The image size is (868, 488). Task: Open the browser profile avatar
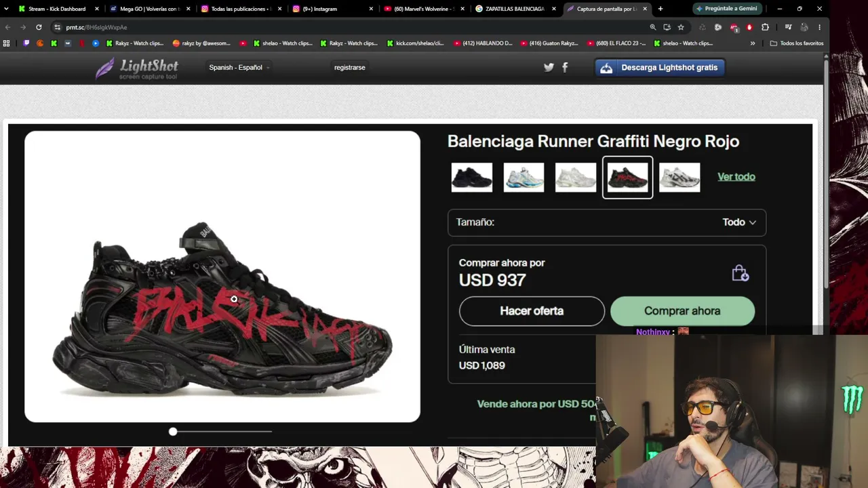pos(804,27)
